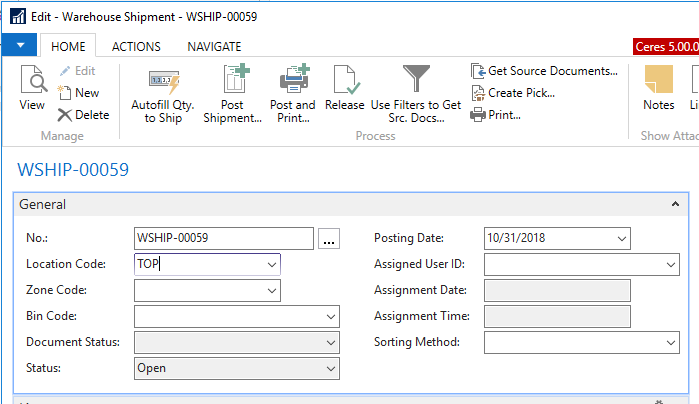Click the Print action in ribbon
Screen dimensions: 699x404
(x=495, y=115)
